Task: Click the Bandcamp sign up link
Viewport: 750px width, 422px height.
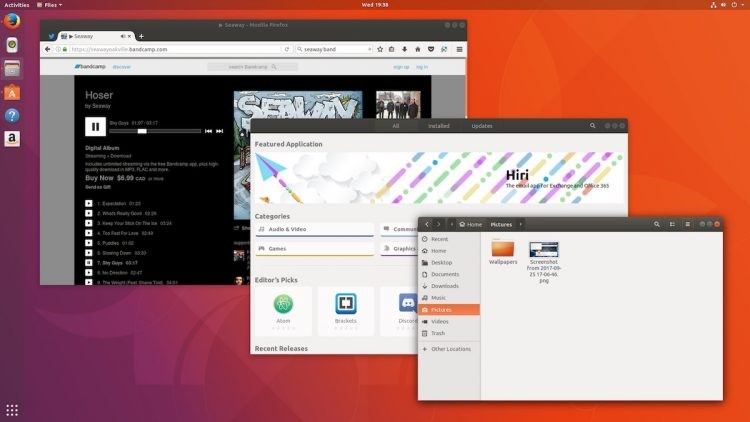Action: click(x=401, y=67)
